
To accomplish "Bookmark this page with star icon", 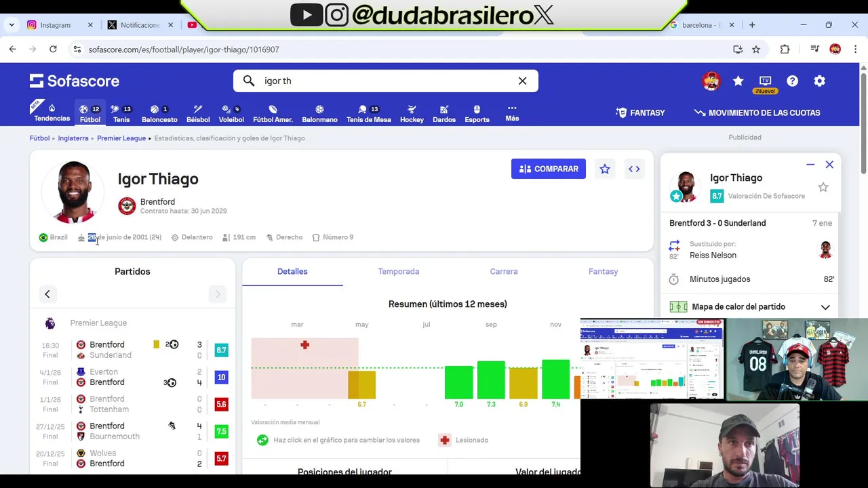I will tap(756, 49).
